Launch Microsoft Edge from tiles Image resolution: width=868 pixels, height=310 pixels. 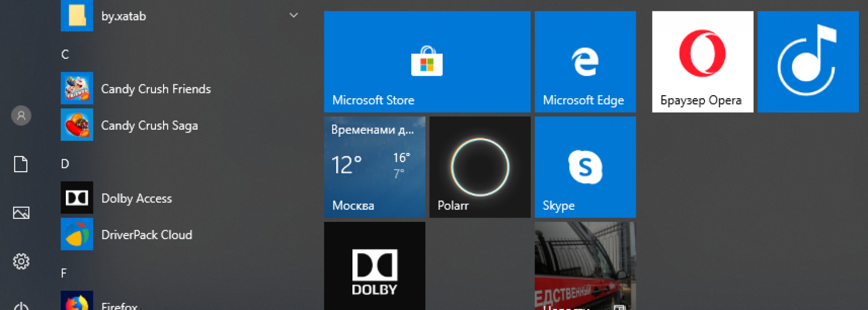585,62
